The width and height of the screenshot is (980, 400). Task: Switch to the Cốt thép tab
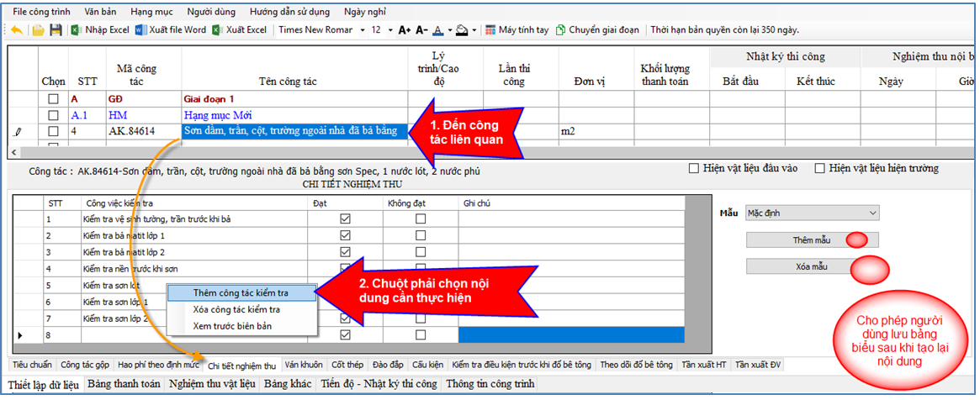pyautogui.click(x=347, y=366)
